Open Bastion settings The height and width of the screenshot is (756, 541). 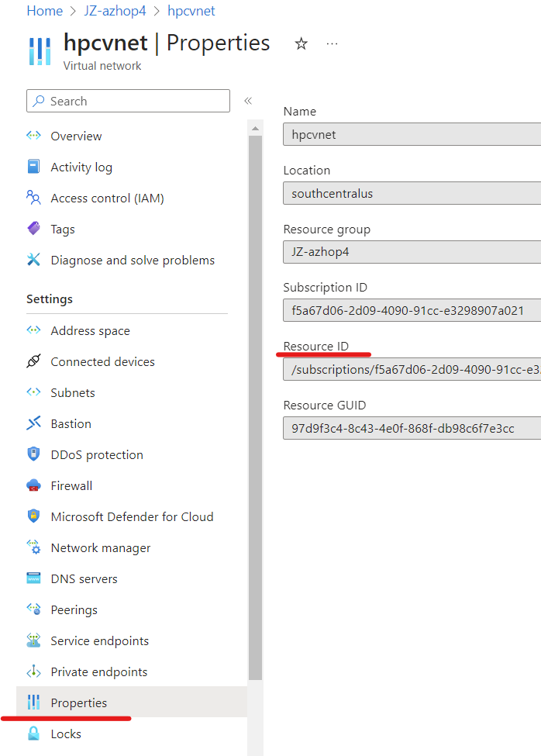132,423
